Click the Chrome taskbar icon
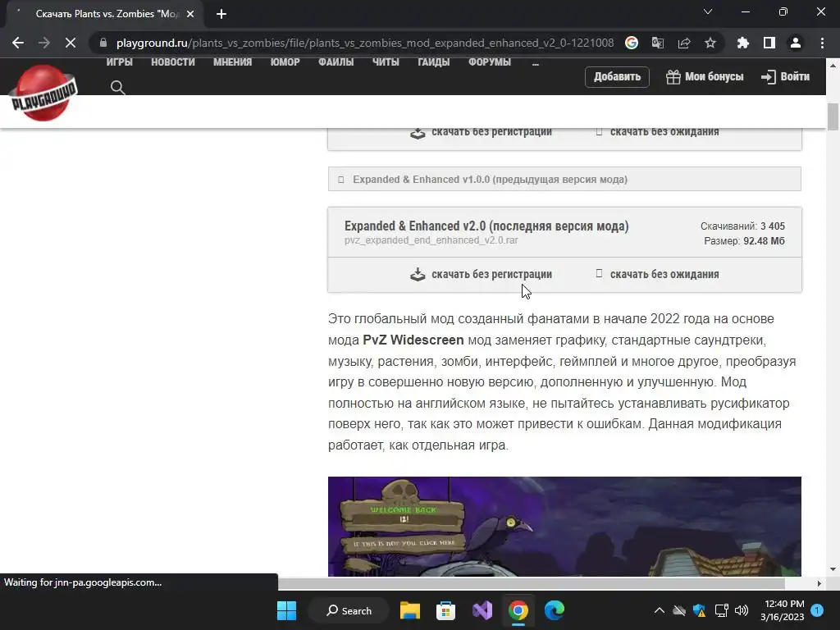840x630 pixels. point(518,610)
